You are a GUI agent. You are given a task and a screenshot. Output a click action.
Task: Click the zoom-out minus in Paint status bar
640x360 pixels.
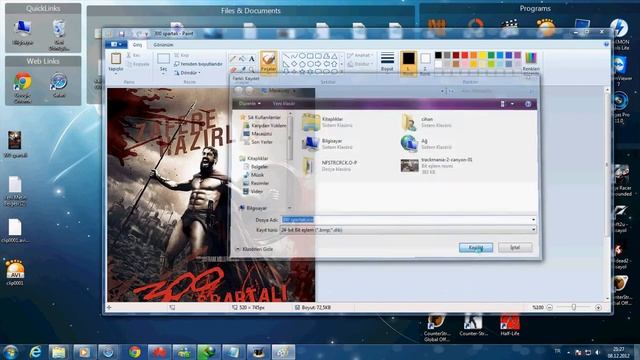coord(549,307)
